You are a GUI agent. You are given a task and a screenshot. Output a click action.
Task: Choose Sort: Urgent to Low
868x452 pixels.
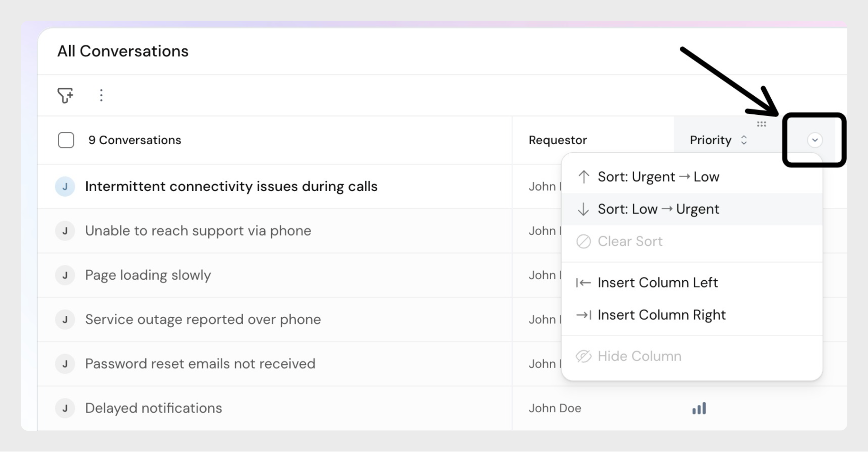tap(658, 177)
